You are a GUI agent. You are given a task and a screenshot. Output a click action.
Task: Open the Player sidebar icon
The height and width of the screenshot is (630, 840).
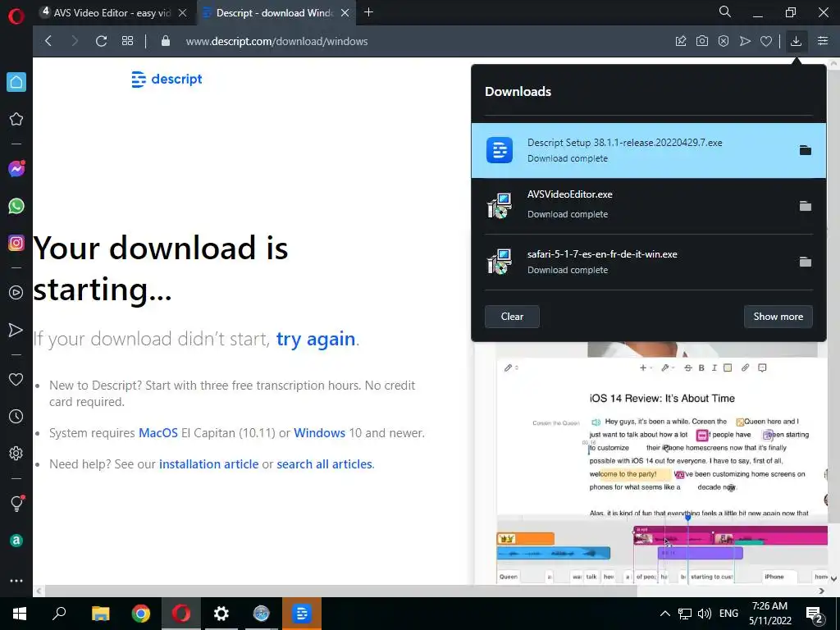click(16, 293)
